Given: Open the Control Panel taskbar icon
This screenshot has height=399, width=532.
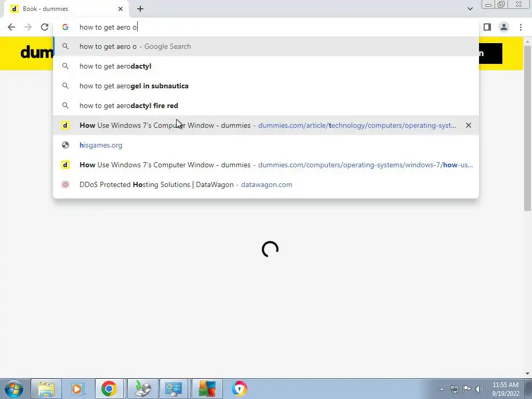Looking at the screenshot, I should click(x=174, y=389).
